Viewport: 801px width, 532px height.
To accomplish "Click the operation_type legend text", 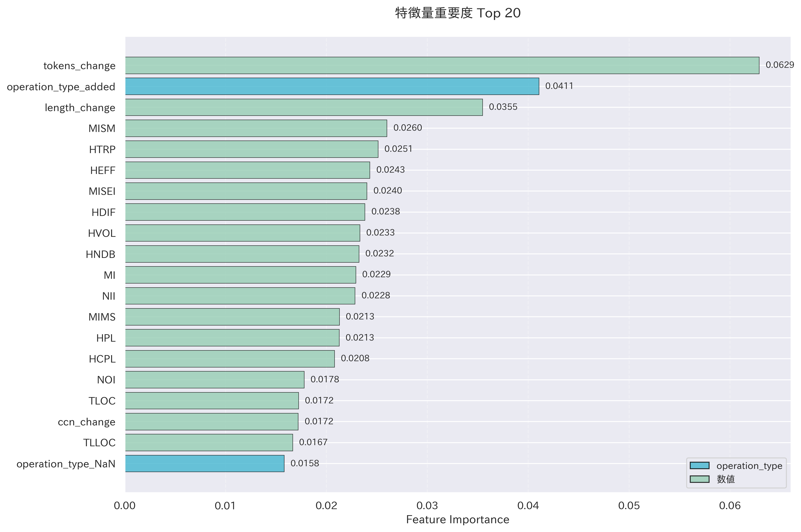I will click(749, 466).
